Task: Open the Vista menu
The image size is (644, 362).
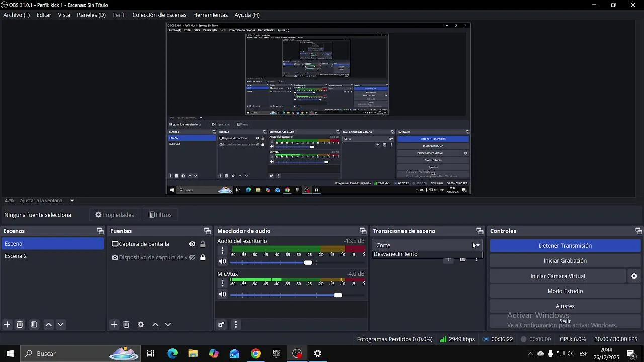Action: click(x=64, y=15)
